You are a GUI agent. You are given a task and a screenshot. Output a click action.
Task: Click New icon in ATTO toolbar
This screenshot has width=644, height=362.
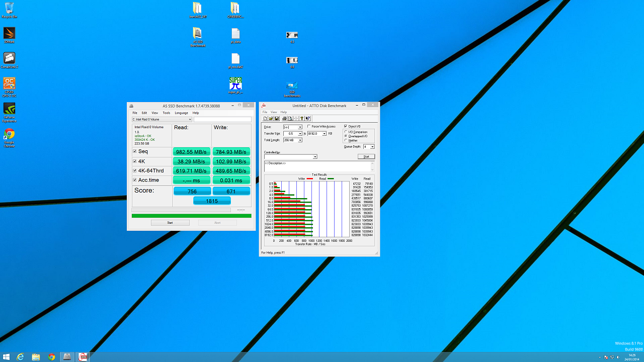(265, 118)
